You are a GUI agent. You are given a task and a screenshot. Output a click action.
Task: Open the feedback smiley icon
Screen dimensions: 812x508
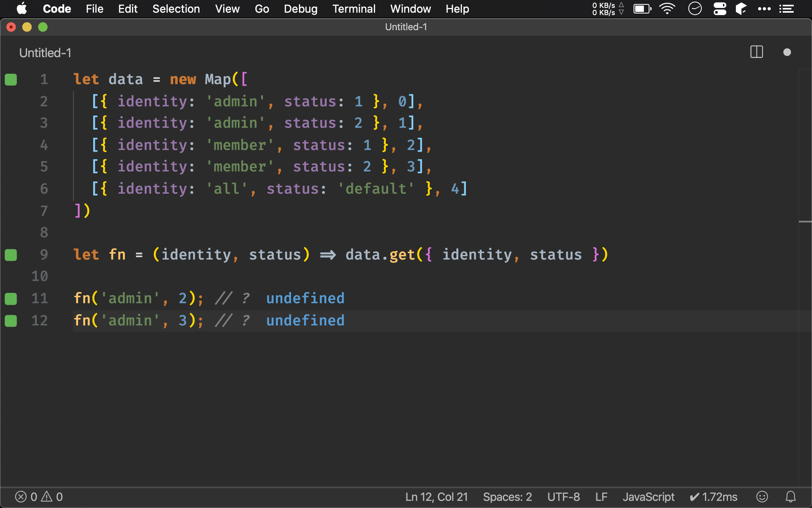[762, 496]
